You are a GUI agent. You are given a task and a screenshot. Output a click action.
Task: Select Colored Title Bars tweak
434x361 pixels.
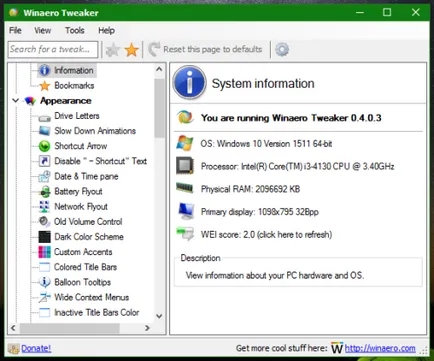click(x=85, y=267)
